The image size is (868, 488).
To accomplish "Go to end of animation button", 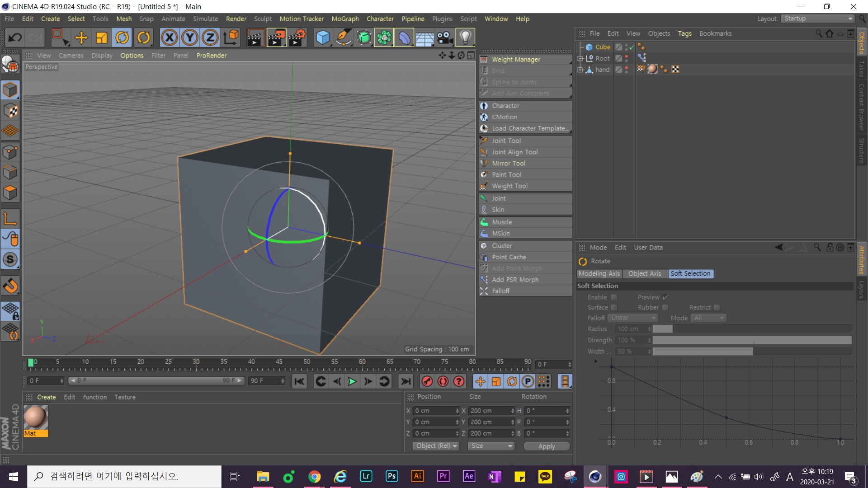I will tap(406, 381).
